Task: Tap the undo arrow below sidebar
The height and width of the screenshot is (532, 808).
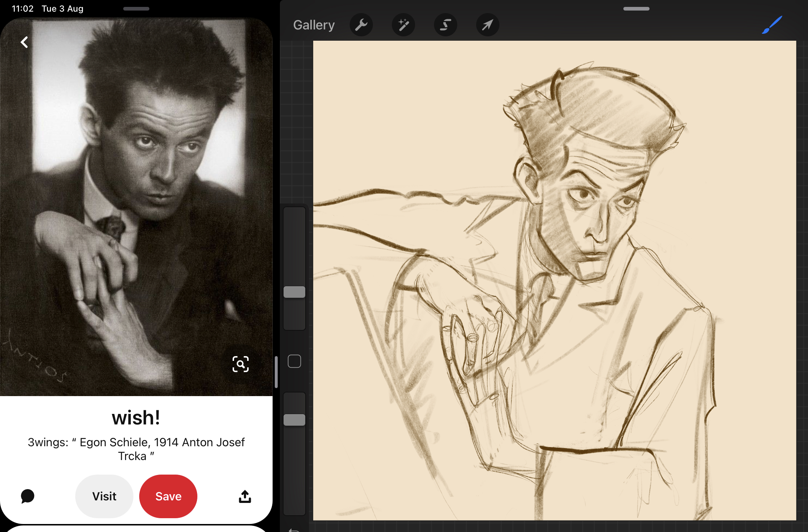Action: [294, 530]
